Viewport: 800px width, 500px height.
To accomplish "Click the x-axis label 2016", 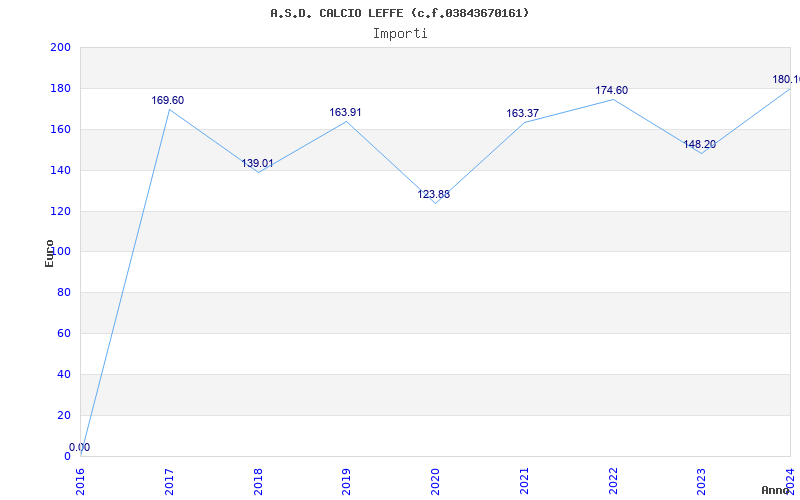I will (81, 482).
